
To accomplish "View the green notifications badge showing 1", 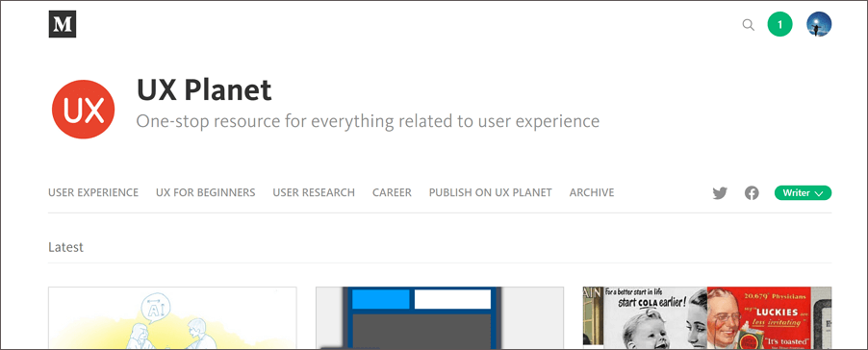I will tap(779, 24).
